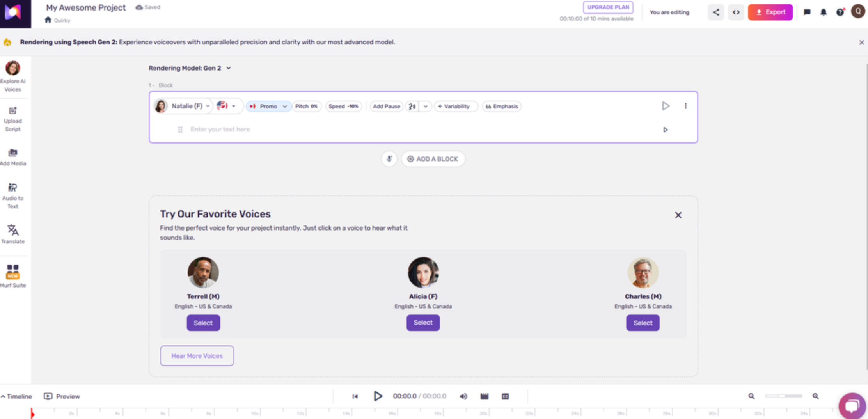Screen dimensions: 868x419
Task: Click the Upgrade Plan button
Action: click(x=608, y=7)
